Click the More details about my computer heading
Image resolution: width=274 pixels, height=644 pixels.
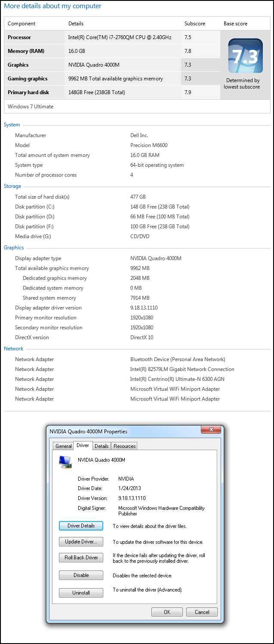coord(52,6)
